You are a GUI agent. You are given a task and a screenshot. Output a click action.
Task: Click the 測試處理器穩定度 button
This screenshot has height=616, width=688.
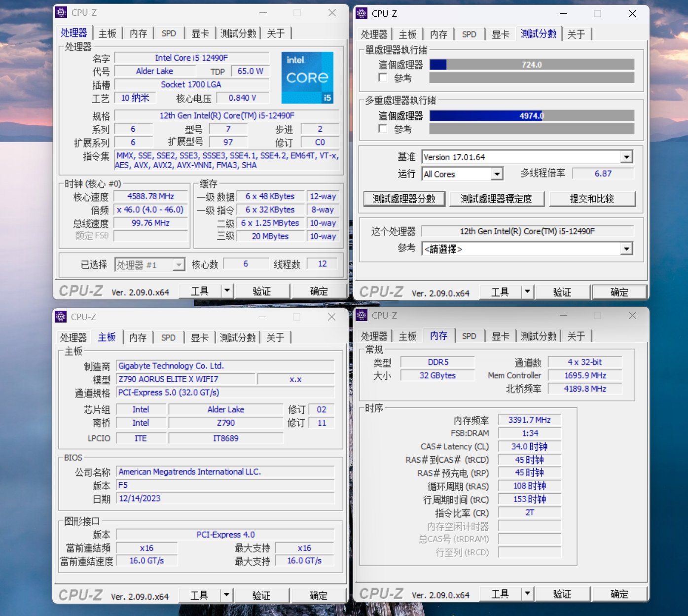pos(496,199)
